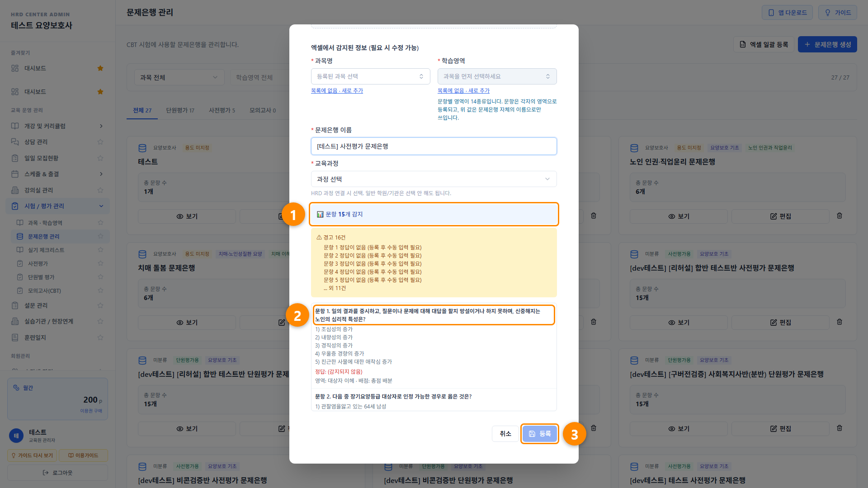Viewport: 868px width, 488px height.
Task: Toggle favorite star for 일일 모집현황
Action: [100, 158]
